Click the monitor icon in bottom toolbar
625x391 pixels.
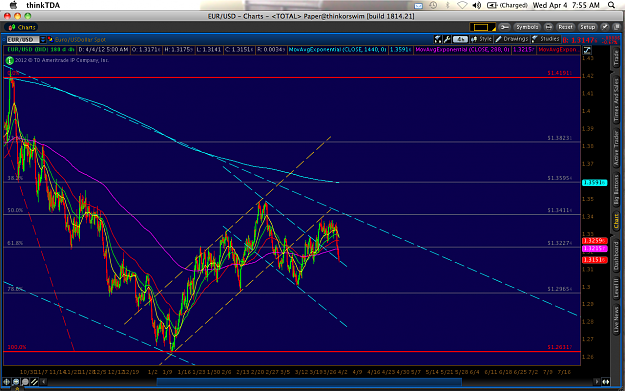click(x=16, y=382)
